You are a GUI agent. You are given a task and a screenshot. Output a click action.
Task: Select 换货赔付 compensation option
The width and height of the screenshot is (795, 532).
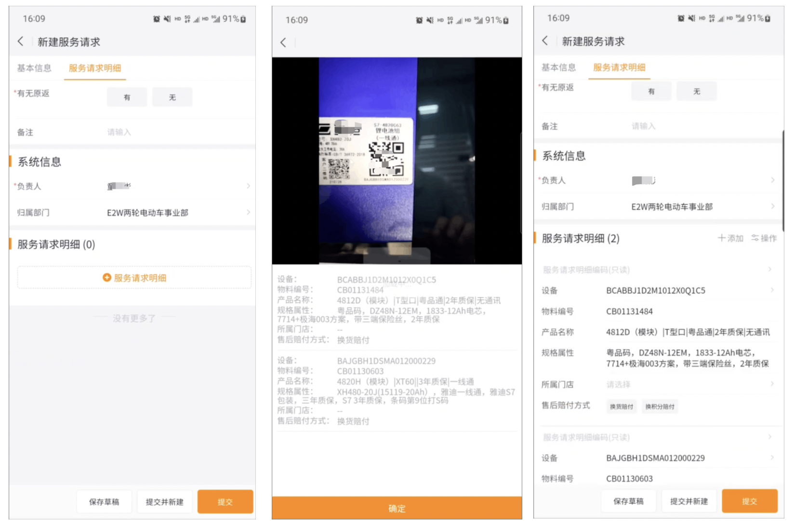pyautogui.click(x=622, y=406)
